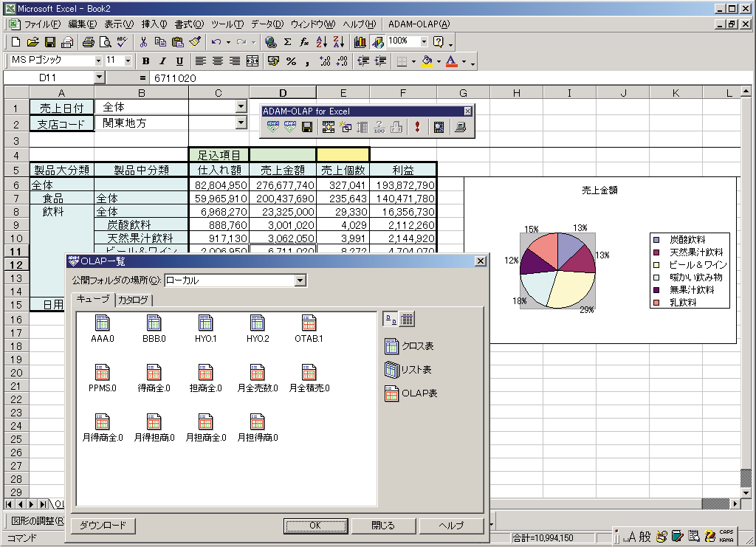Toggle center text alignment
Screen dimensions: 756x547
(x=218, y=61)
